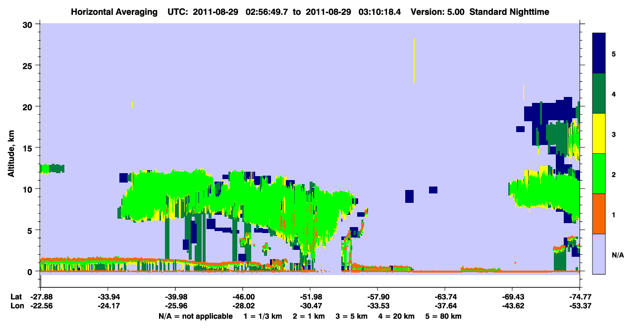Click the 'N/A = not applicable' legend text
The height and width of the screenshot is (330, 644).
coord(195,316)
